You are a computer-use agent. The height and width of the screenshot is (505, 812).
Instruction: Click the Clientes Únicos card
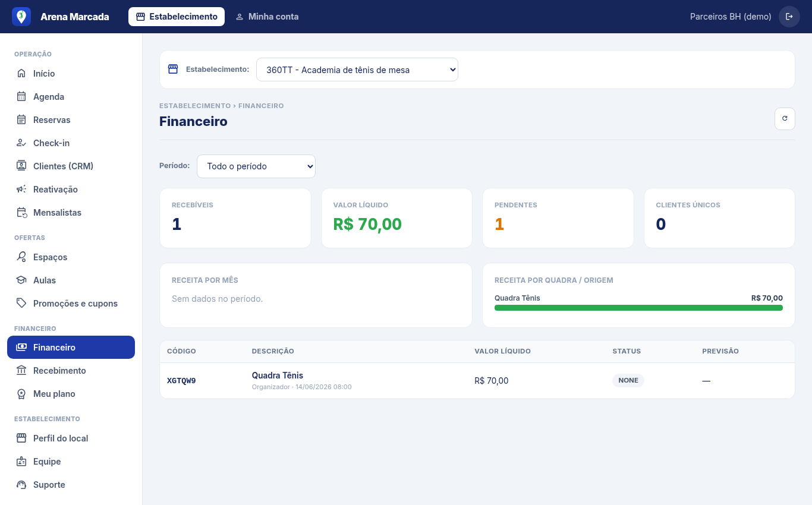[x=719, y=218]
